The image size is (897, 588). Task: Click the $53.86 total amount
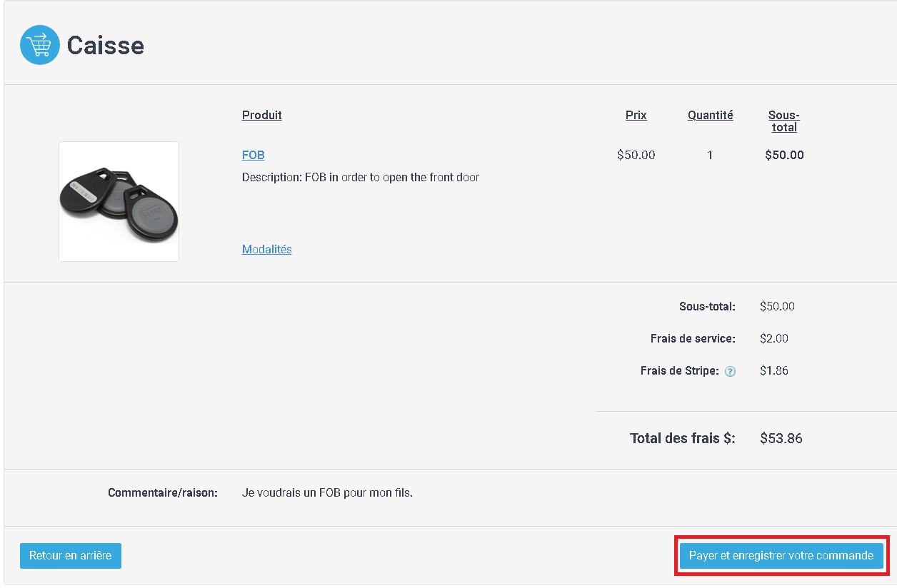781,438
